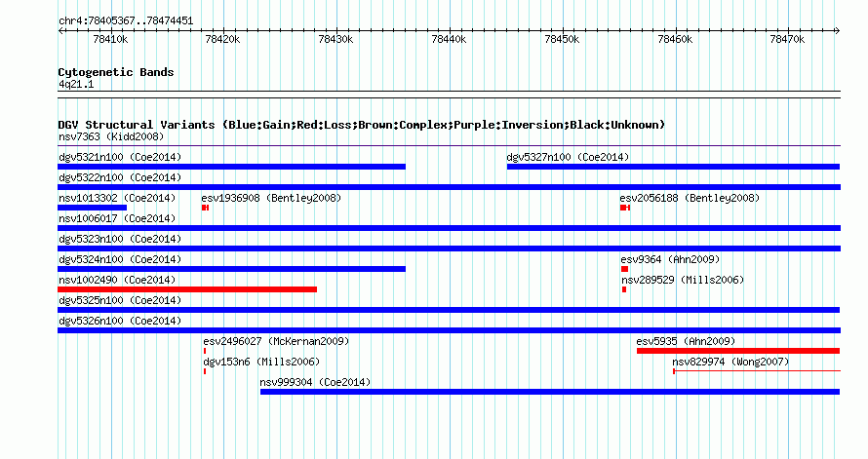Select the nsv829974 (Wong2007) label

730,362
